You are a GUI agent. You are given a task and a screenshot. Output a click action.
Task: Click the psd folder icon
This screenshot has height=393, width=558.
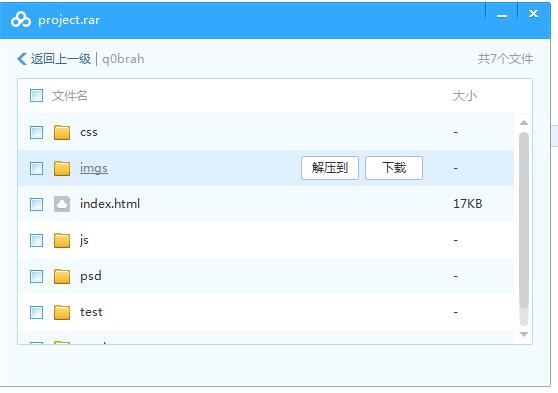pyautogui.click(x=62, y=276)
